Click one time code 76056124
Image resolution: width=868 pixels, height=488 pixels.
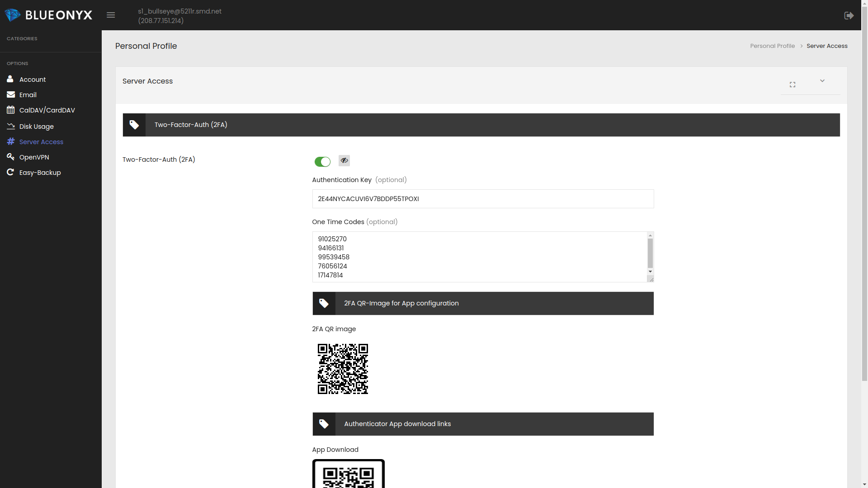point(332,266)
